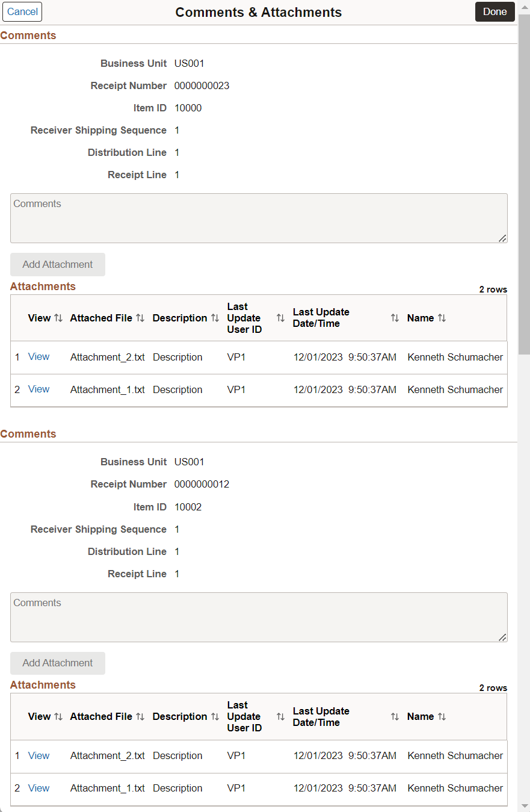
Task: Click first section's Business Unit value US001
Action: 190,63
